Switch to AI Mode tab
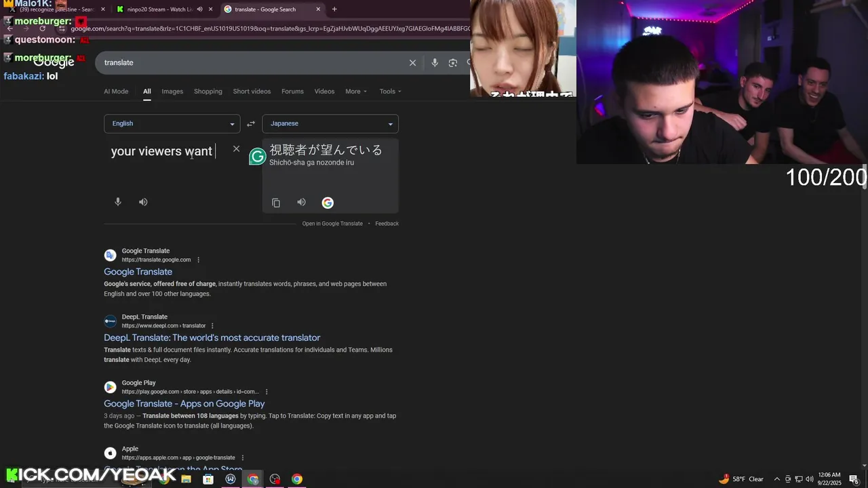Screen dimensions: 868x488 pyautogui.click(x=116, y=91)
